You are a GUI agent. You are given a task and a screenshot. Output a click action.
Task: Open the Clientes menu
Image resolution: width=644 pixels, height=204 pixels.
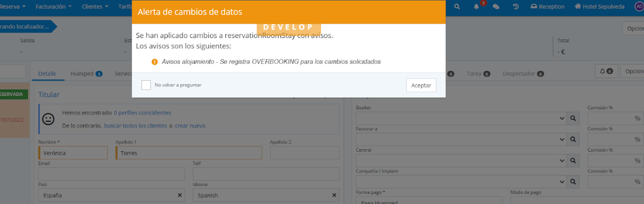tap(95, 7)
